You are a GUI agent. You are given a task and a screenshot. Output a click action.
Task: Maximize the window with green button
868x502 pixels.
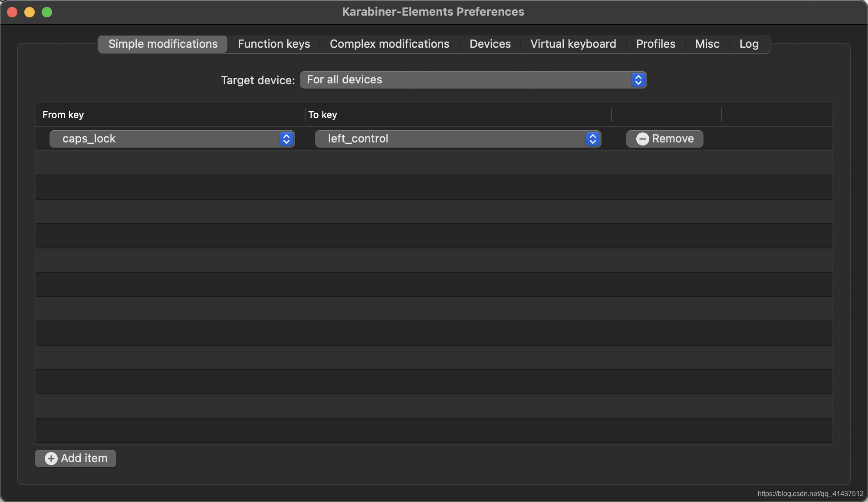(x=47, y=12)
